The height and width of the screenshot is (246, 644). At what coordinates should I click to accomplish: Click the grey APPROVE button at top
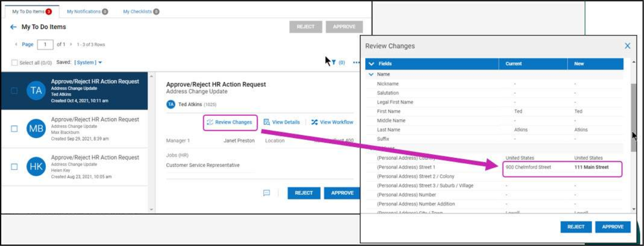344,27
